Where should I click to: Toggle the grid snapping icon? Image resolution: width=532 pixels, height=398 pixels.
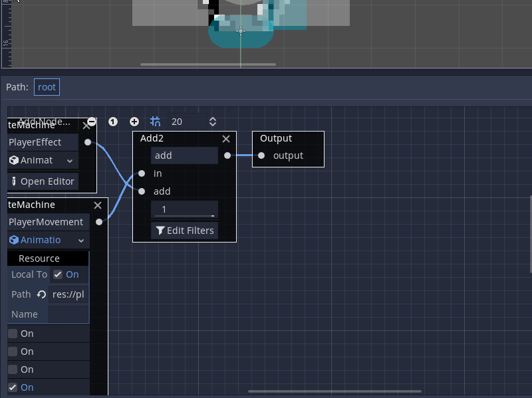click(x=155, y=122)
